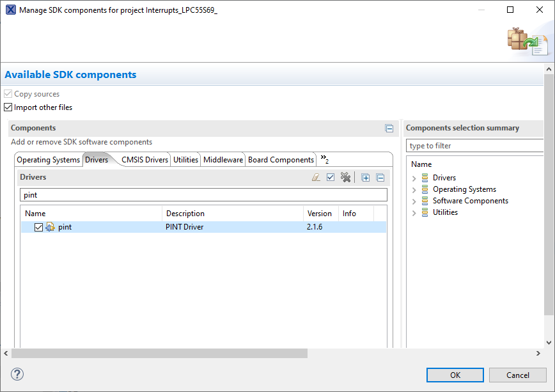This screenshot has width=555, height=392.
Task: Confirm with the OK button
Action: click(455, 375)
